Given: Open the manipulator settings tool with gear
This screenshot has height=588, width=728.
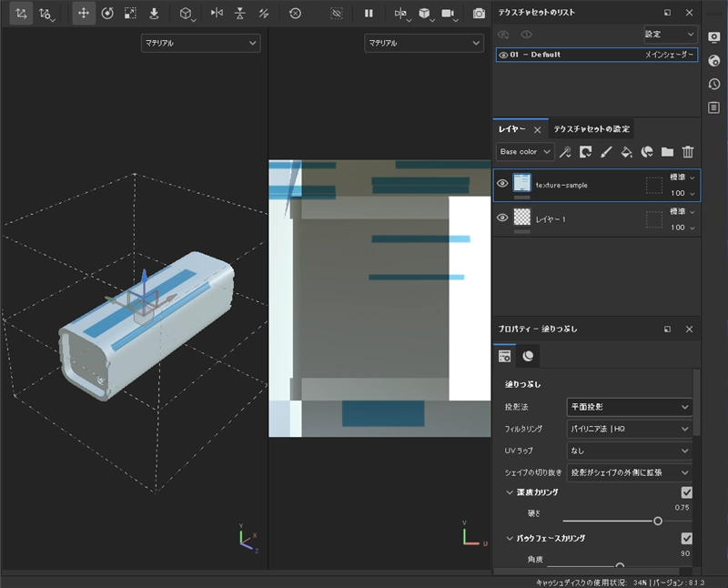Looking at the screenshot, I should tap(45, 14).
